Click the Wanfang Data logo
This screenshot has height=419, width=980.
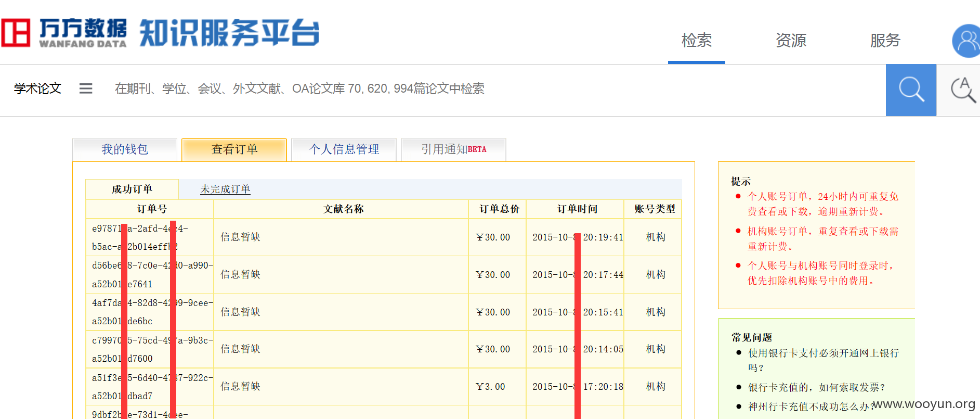point(64,33)
